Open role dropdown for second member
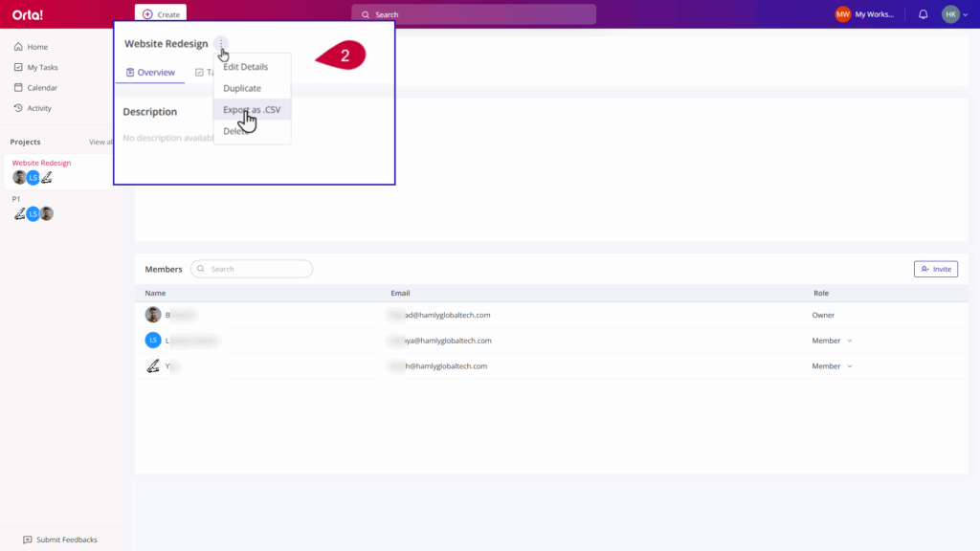 (x=832, y=341)
